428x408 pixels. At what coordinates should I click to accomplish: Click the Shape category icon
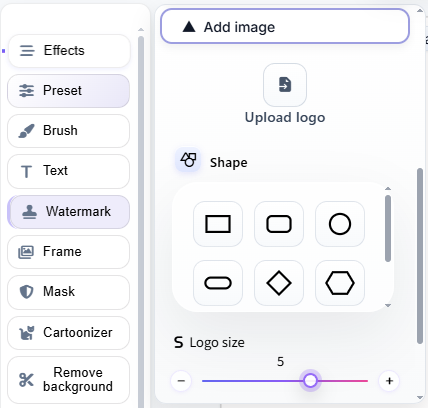point(188,160)
